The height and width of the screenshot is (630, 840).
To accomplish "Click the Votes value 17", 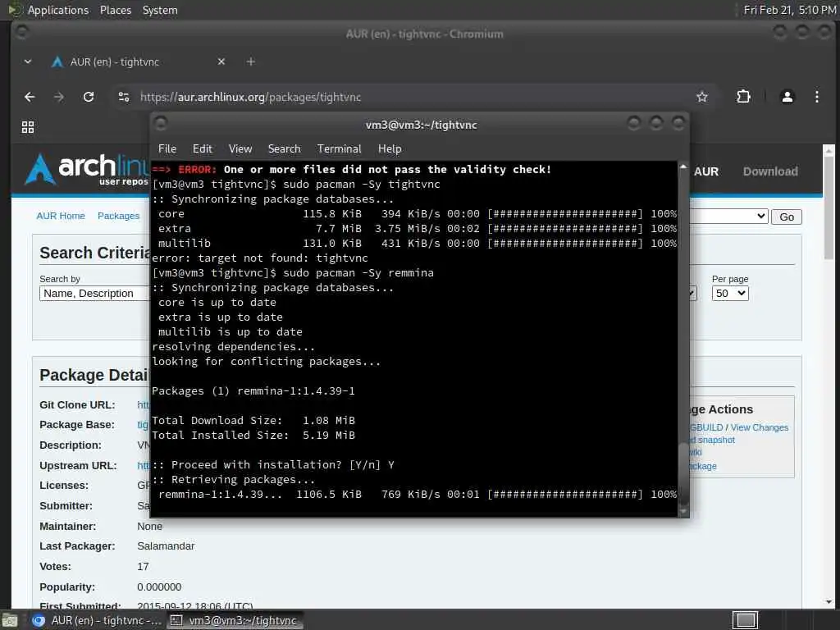I will tap(143, 567).
